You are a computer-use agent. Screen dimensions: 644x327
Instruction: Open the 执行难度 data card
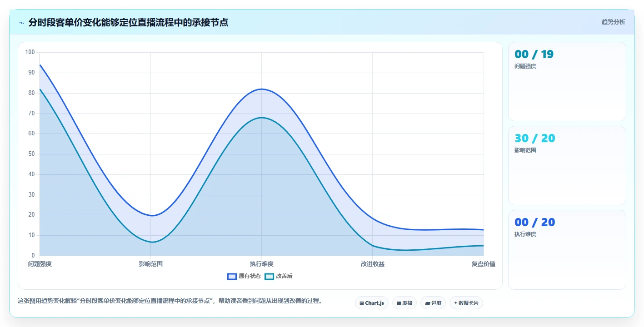tap(567, 250)
